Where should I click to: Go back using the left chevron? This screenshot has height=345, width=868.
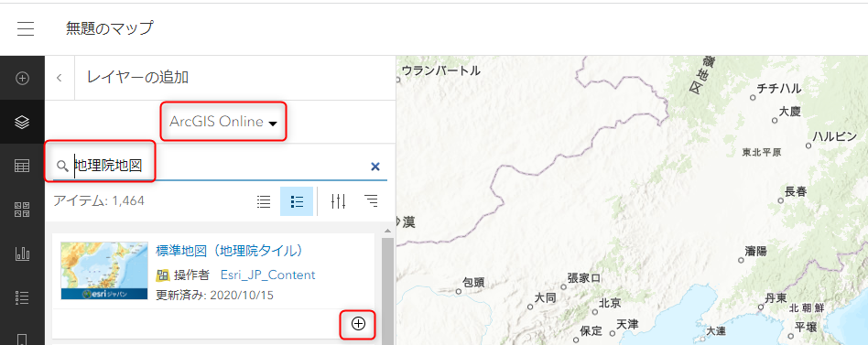tap(60, 78)
